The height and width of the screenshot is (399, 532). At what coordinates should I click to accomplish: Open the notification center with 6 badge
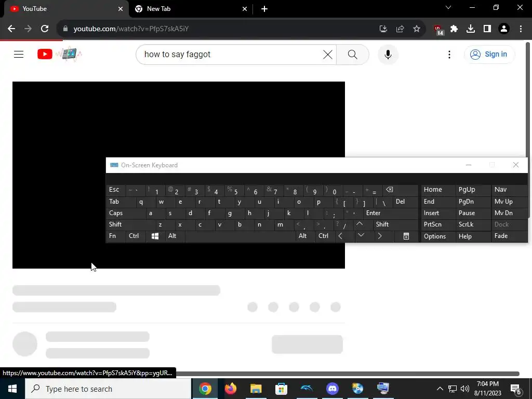pos(516,390)
